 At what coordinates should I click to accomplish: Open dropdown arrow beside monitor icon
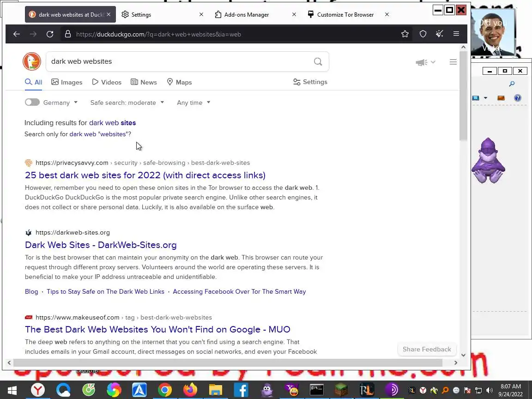[x=485, y=98]
